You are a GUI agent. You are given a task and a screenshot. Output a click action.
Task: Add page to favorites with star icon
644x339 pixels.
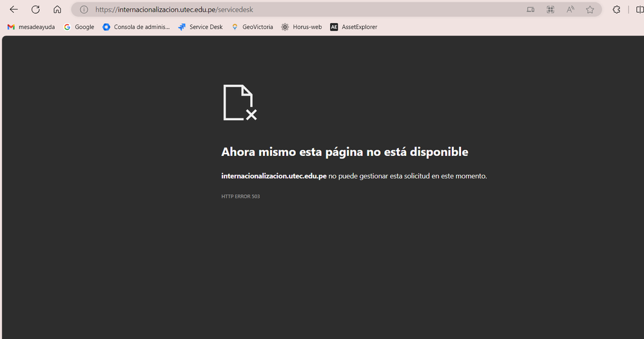(590, 10)
